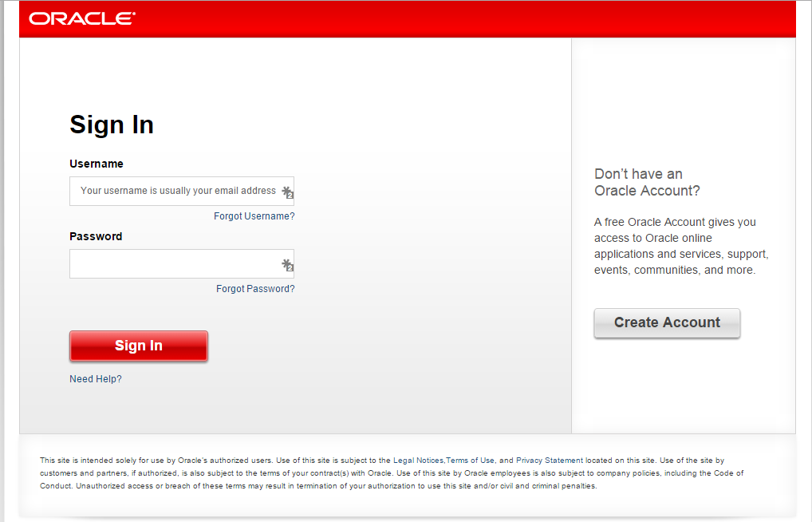Open the Forgot Password? link

tap(255, 289)
